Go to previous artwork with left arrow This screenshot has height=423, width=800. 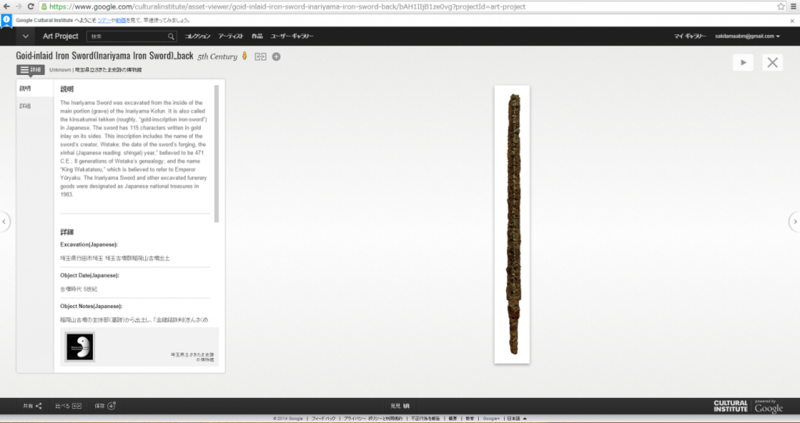pyautogui.click(x=4, y=221)
